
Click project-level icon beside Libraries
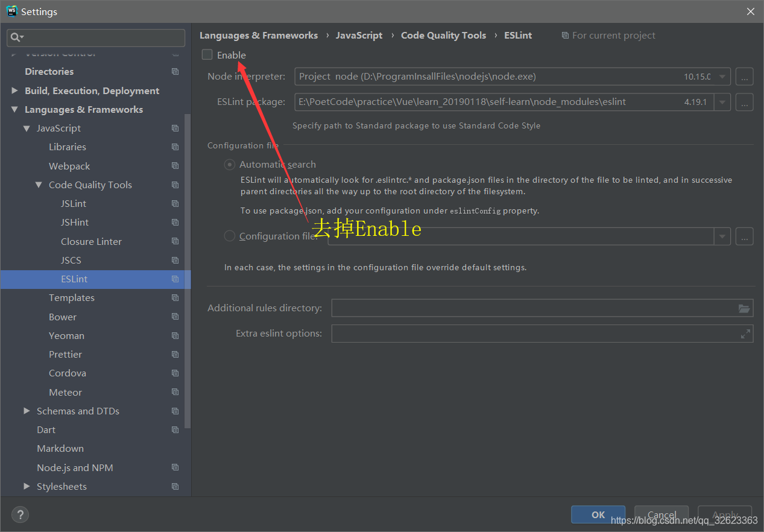[x=175, y=147]
